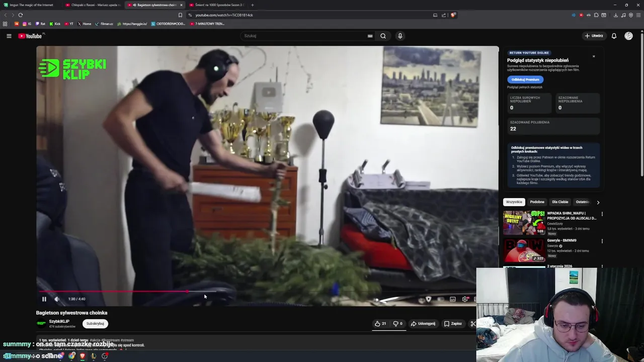Select the Wszystkie filter chip
644x362 pixels.
[x=514, y=202]
